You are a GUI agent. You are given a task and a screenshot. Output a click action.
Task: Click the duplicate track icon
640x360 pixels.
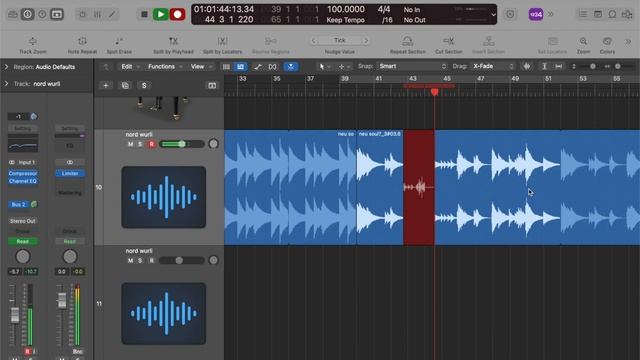click(x=125, y=85)
